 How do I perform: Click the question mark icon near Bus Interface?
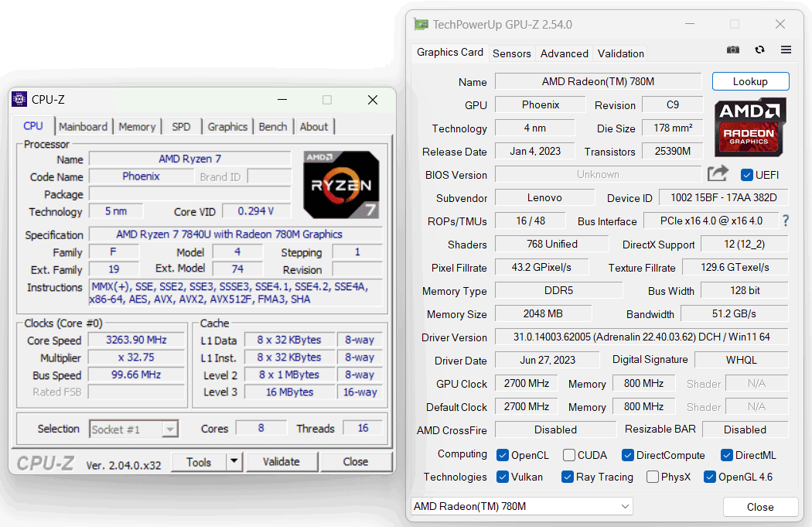(x=786, y=221)
